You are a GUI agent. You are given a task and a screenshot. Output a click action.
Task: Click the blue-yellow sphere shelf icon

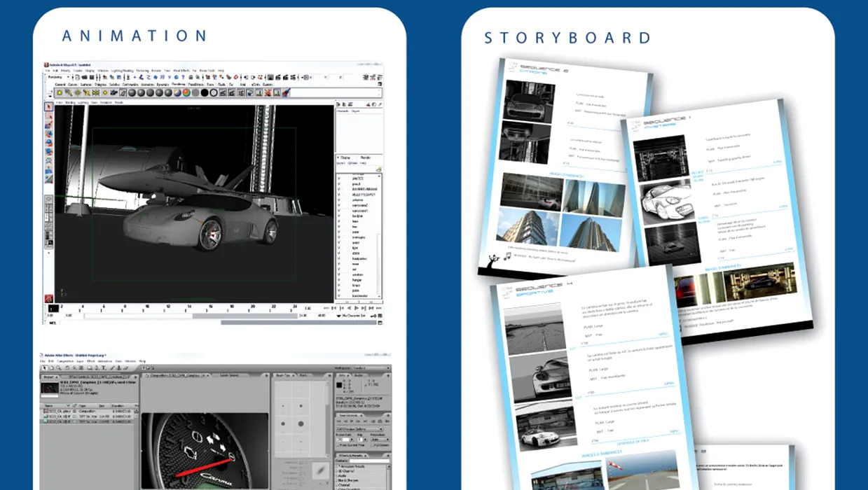click(x=177, y=93)
